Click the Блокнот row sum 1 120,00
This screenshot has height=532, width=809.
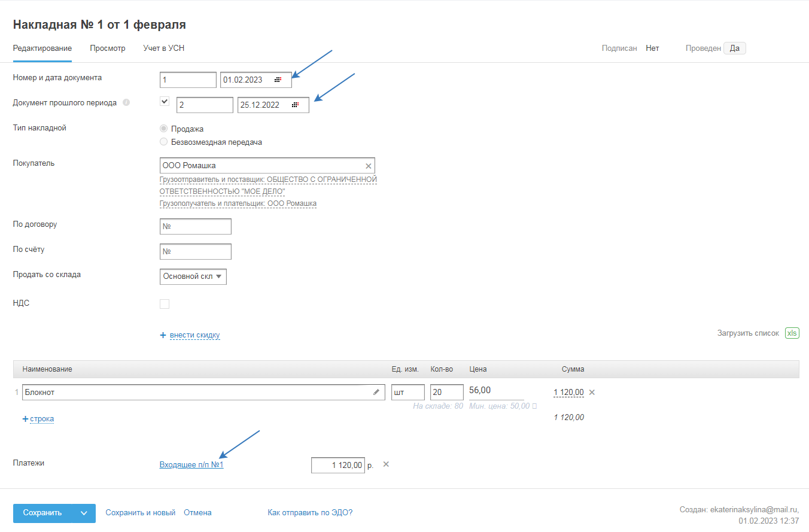(568, 393)
